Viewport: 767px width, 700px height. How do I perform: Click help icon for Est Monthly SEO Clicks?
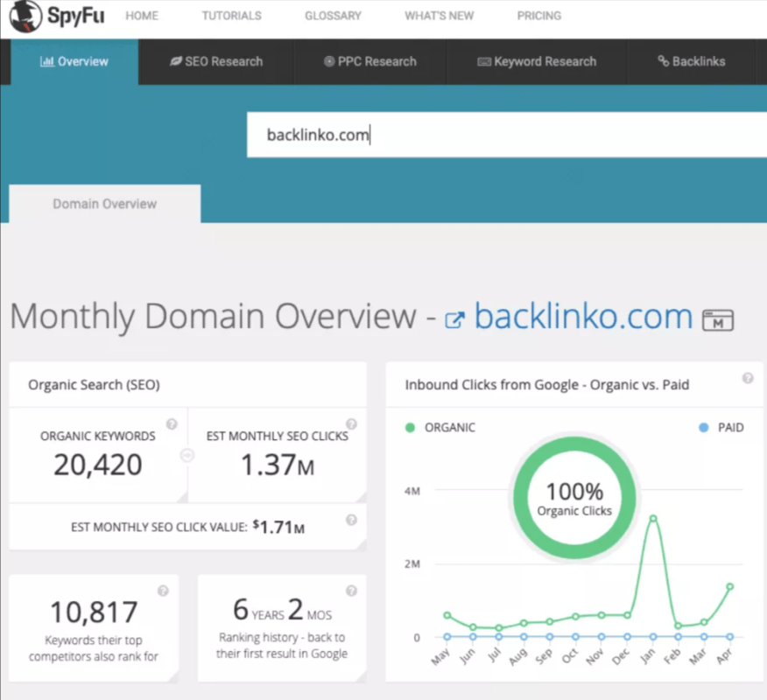click(351, 424)
